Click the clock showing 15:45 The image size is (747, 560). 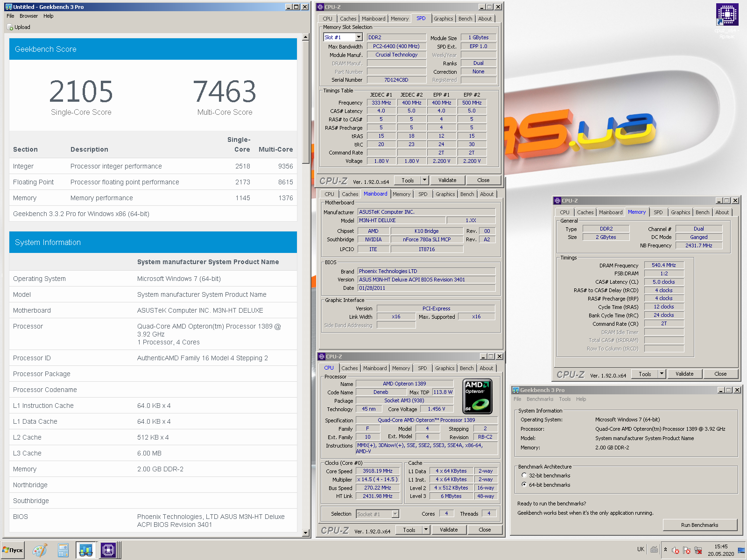click(x=721, y=546)
